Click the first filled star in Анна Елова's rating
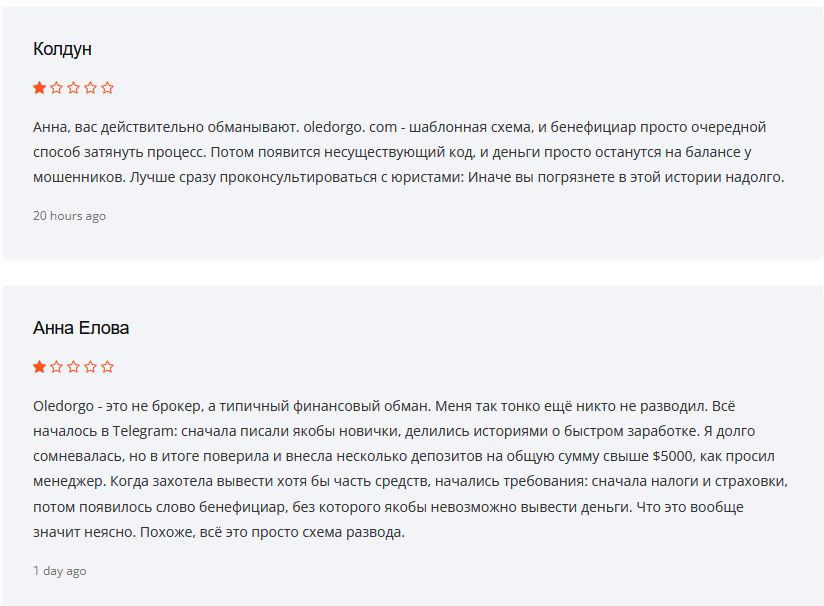Image resolution: width=824 pixels, height=606 pixels. tap(39, 366)
